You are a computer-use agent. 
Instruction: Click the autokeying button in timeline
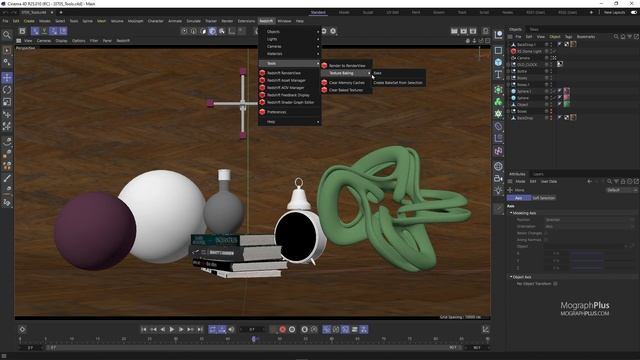pos(292,329)
